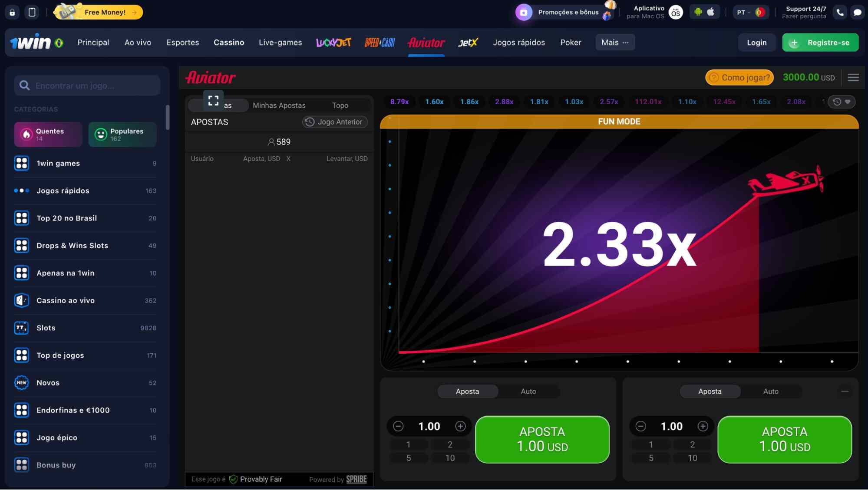Open the Aviator hamburger menu
868x490 pixels.
point(853,78)
